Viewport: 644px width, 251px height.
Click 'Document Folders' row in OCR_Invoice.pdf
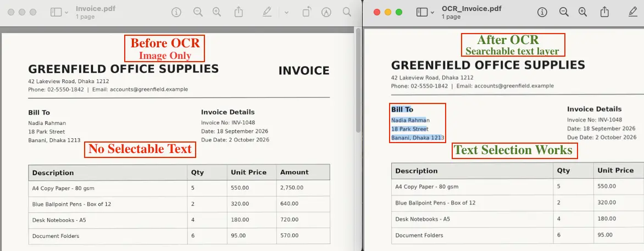coord(419,236)
